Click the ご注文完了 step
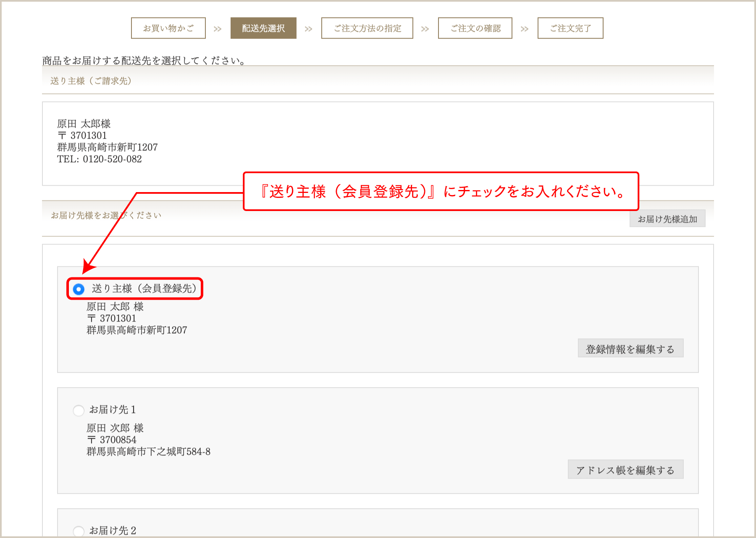The width and height of the screenshot is (756, 538). pos(570,28)
